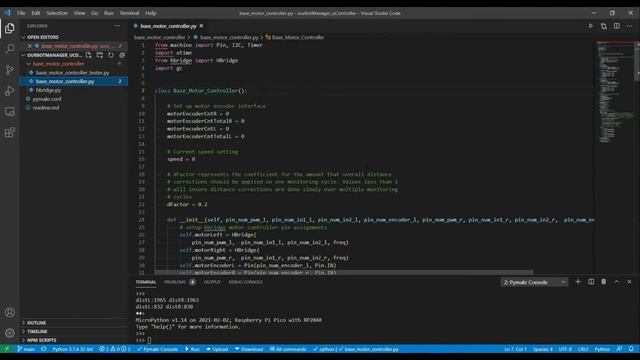Open the Search view in activity bar
The image size is (640, 360).
(9, 49)
